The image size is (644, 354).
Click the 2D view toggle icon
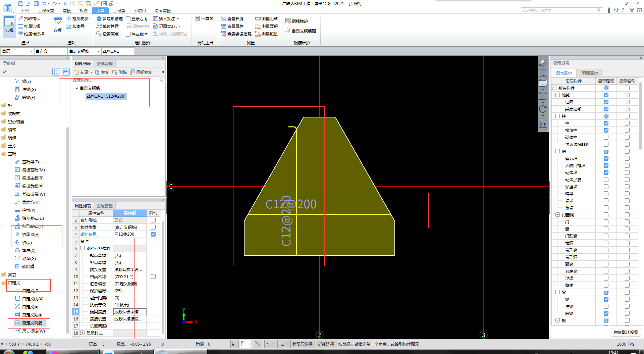(x=543, y=73)
